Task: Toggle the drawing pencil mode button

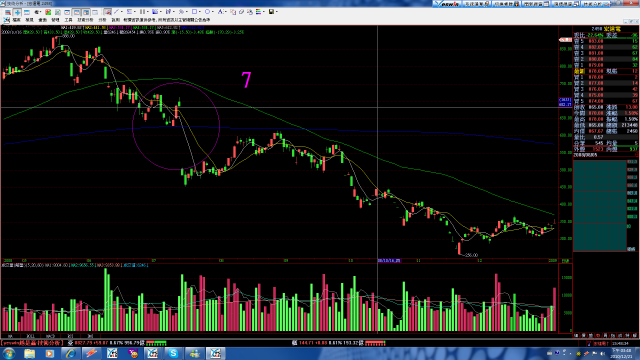Action: tap(107, 12)
